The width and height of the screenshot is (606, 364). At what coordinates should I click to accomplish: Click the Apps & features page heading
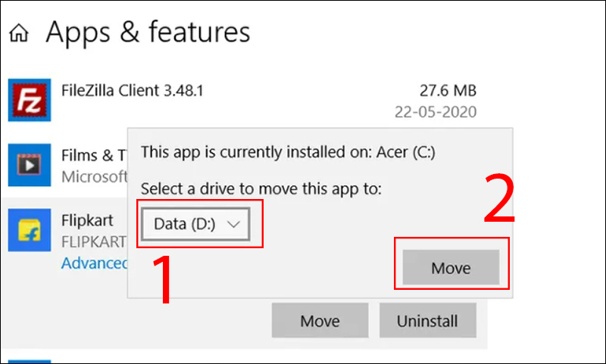148,33
